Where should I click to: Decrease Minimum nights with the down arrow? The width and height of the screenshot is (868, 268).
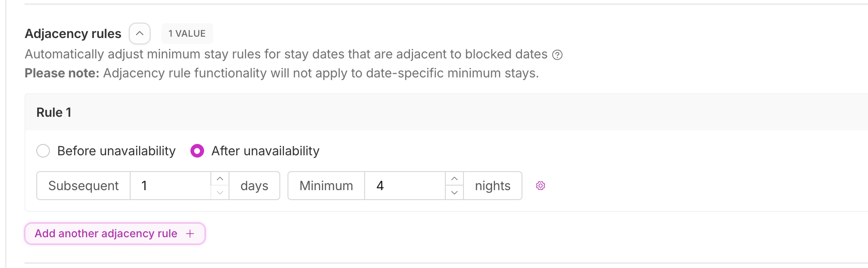454,192
